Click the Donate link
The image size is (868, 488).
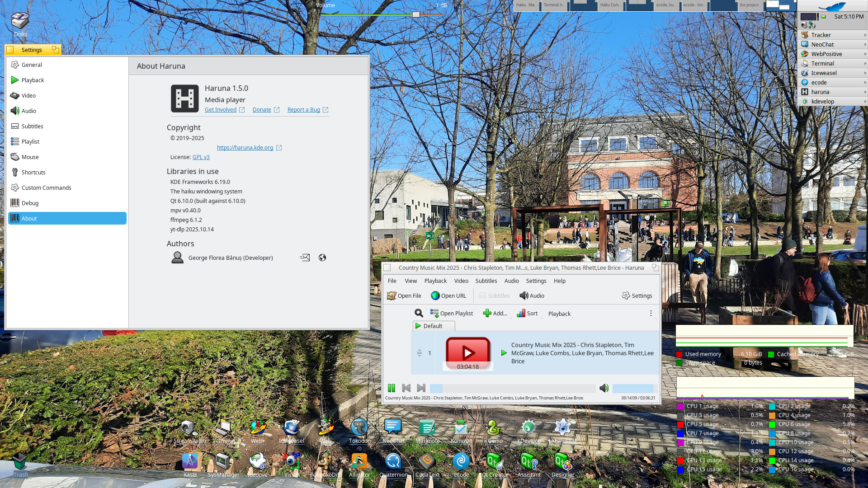tap(262, 110)
